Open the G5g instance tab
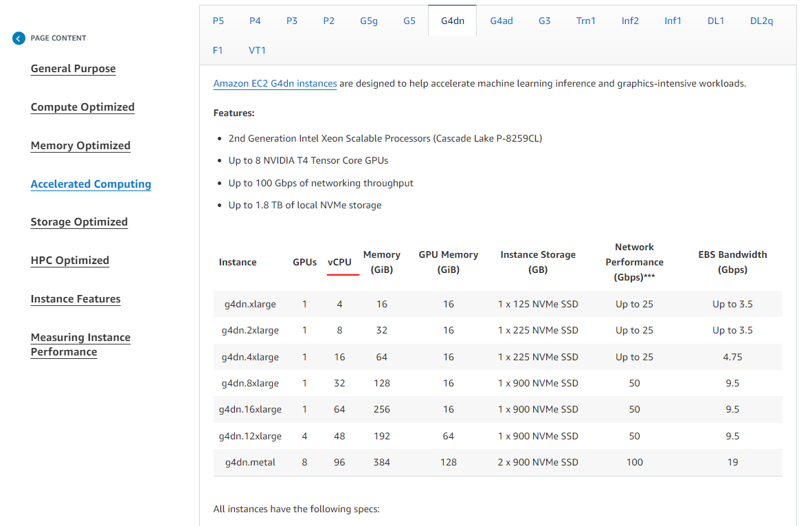This screenshot has width=812, height=526. [x=369, y=21]
